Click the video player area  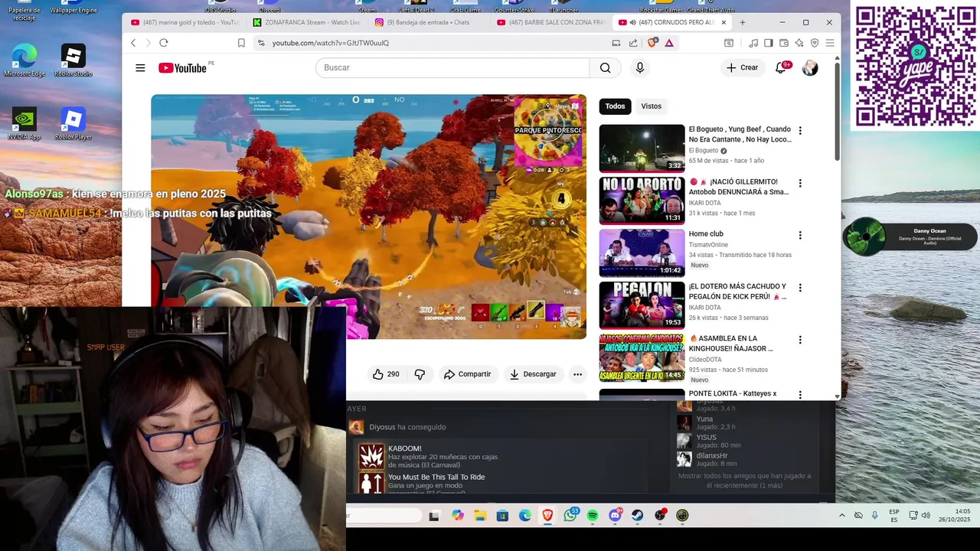(368, 217)
